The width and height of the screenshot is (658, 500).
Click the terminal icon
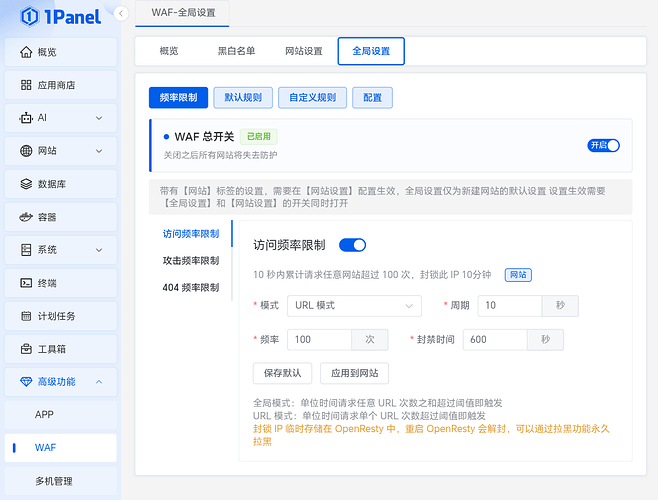[x=26, y=283]
